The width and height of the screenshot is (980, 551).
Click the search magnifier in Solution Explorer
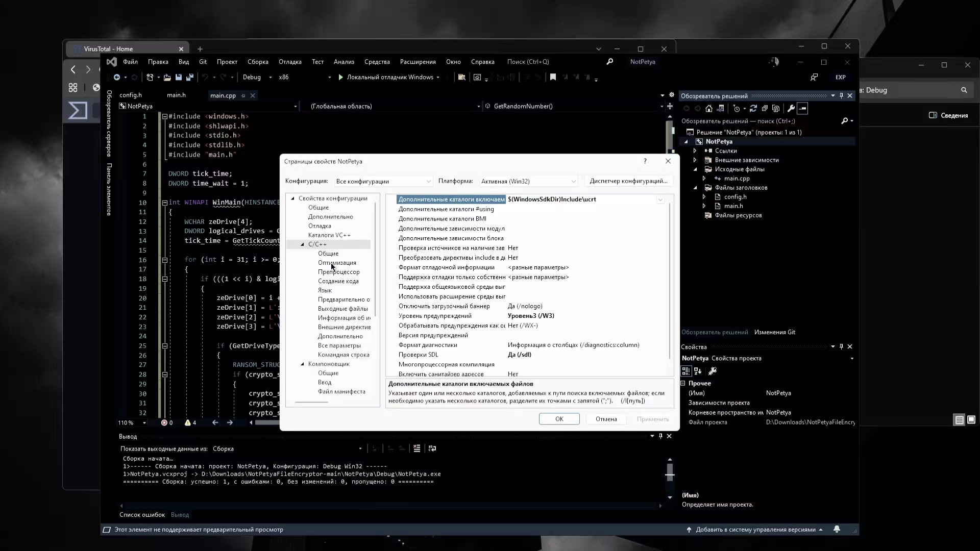[845, 121]
